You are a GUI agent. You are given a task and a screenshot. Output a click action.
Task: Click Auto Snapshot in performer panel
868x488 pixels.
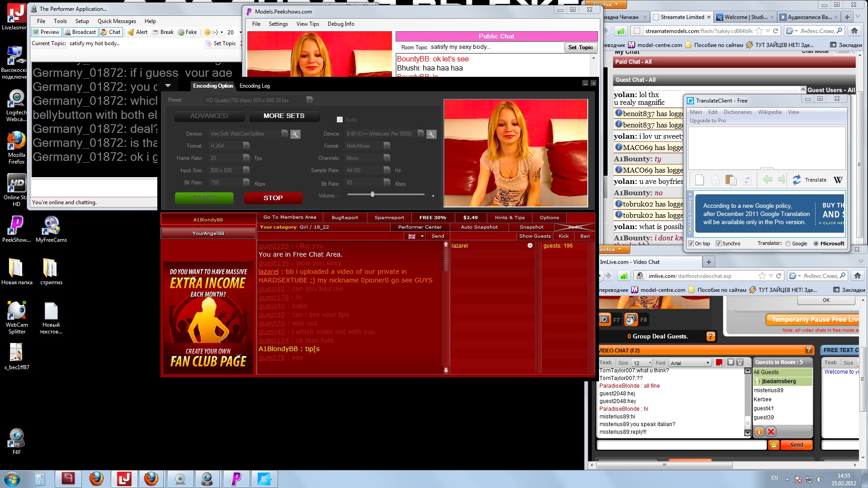pos(479,227)
